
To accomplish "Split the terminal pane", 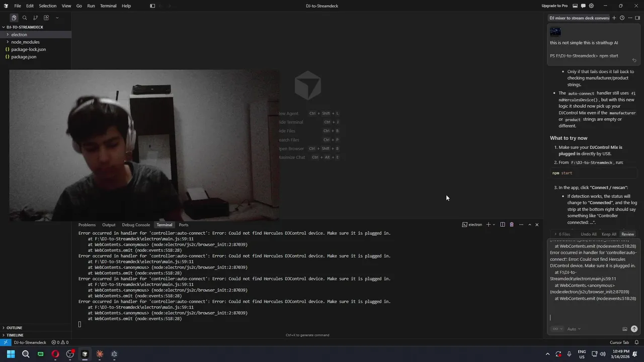I will [503, 225].
